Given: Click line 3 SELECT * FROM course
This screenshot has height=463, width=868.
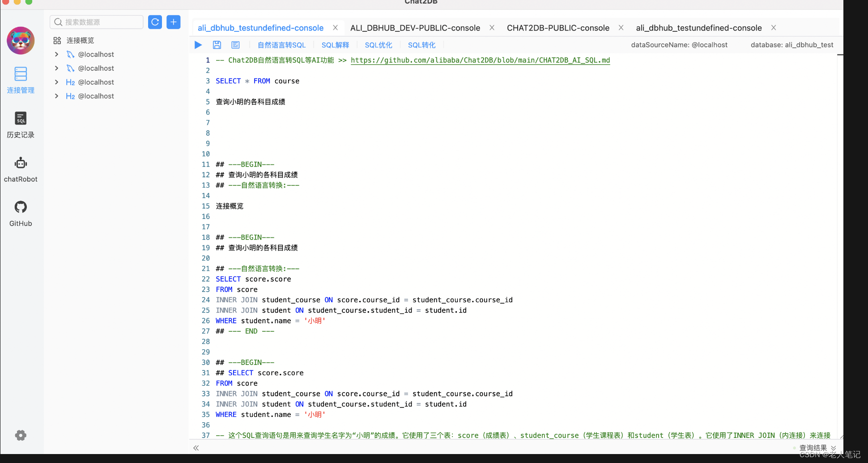Looking at the screenshot, I should pyautogui.click(x=257, y=81).
